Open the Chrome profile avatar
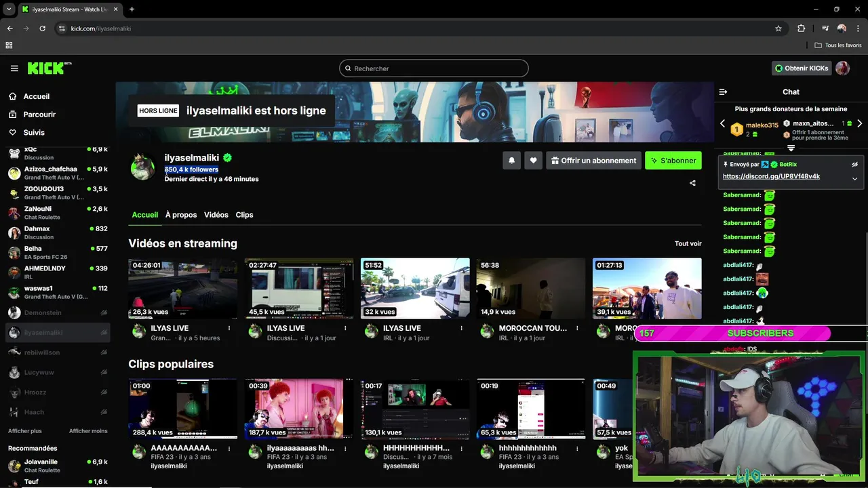The width and height of the screenshot is (868, 488). click(842, 28)
